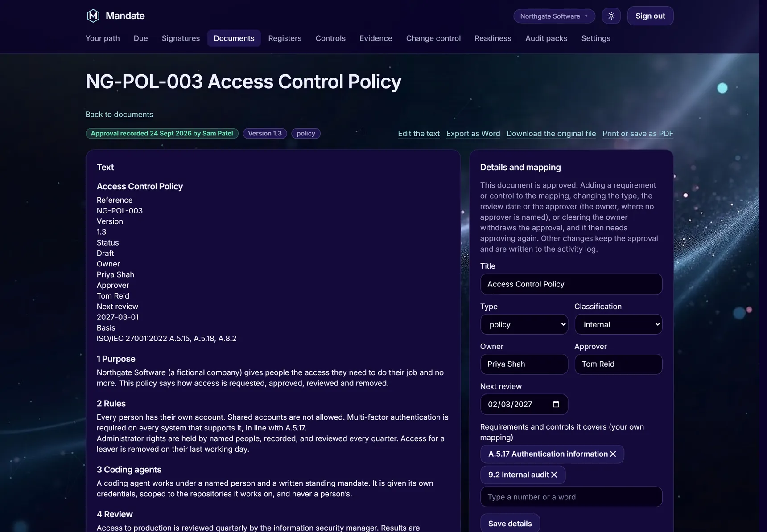767x532 pixels.
Task: Click the Owner field Priya Shah
Action: click(x=524, y=364)
